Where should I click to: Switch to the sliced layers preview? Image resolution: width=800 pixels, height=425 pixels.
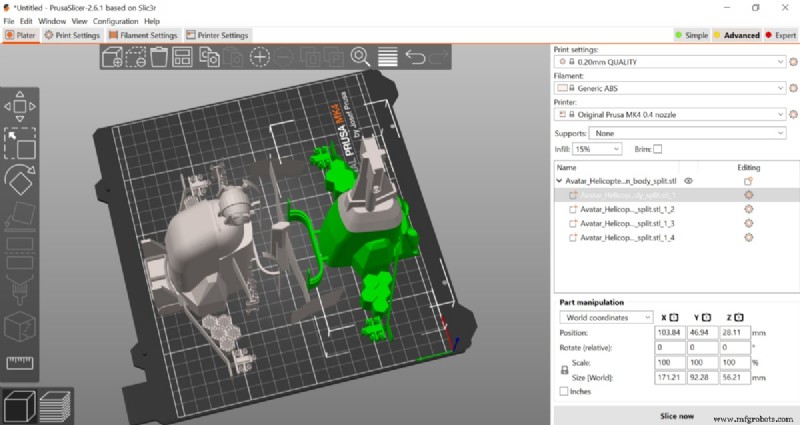[55, 406]
